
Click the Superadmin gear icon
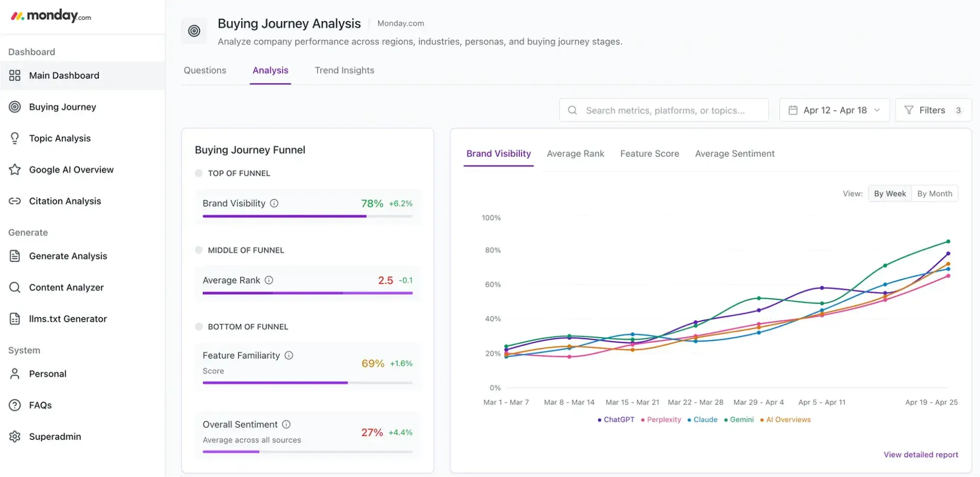pos(14,436)
